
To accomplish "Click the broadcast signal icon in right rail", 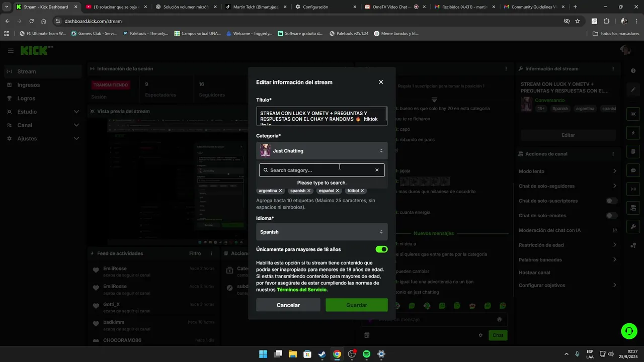I will [x=633, y=189].
